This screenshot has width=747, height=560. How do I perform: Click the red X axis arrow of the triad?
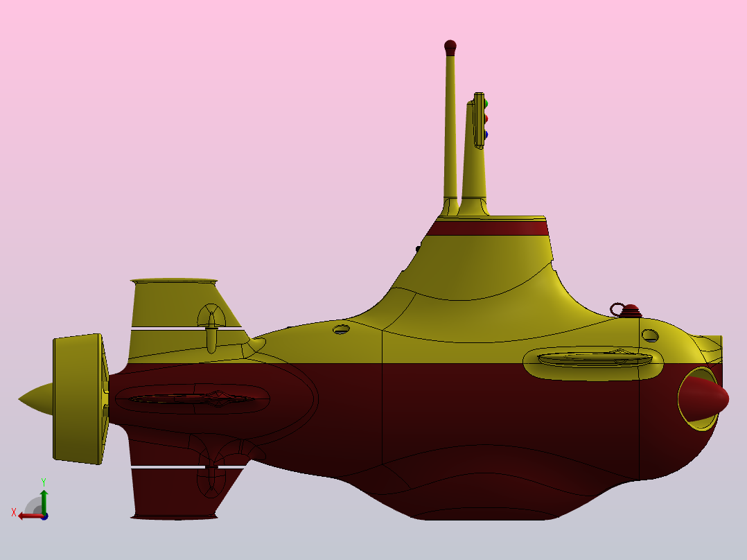point(30,516)
